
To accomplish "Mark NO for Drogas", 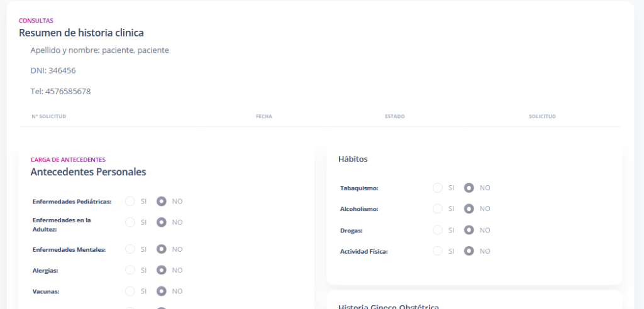I will [x=469, y=230].
